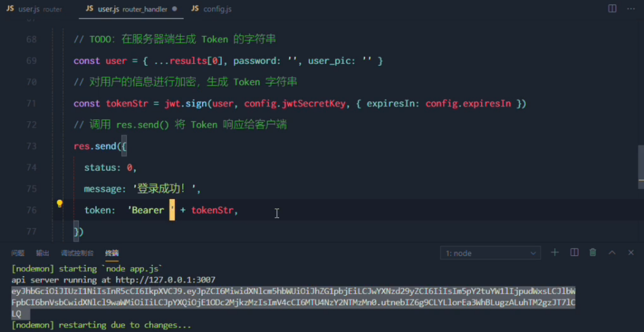Split the terminal panel
This screenshot has height=332, width=644.
574,252
